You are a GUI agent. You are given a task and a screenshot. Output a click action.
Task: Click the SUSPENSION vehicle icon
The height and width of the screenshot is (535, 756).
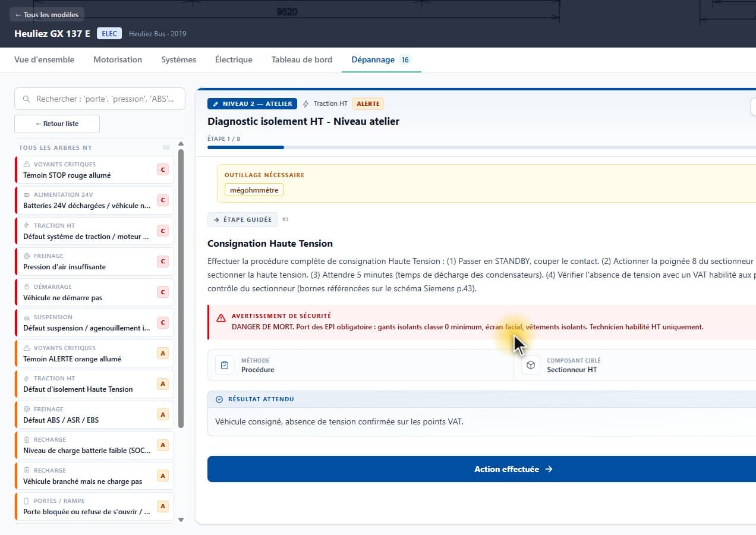coord(26,317)
